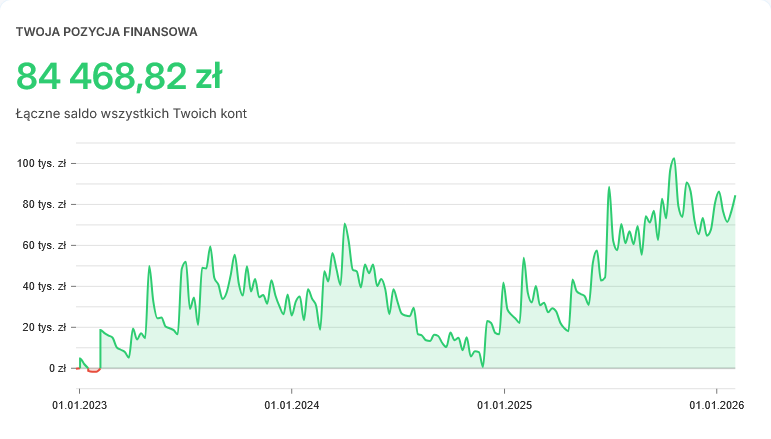Click the 80 tys. zł axis label
Image resolution: width=771 pixels, height=439 pixels.
click(x=45, y=204)
